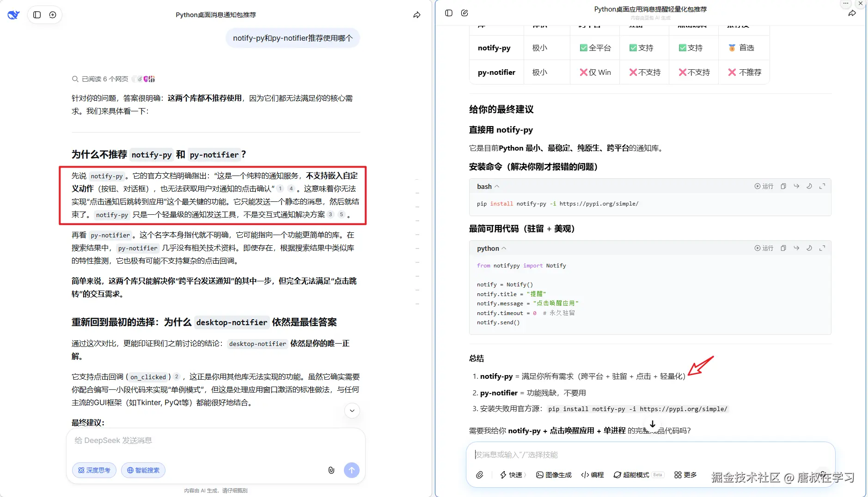Viewport: 868px width, 497px height.
Task: Click the 'py-notifier' table row header
Action: tap(496, 73)
